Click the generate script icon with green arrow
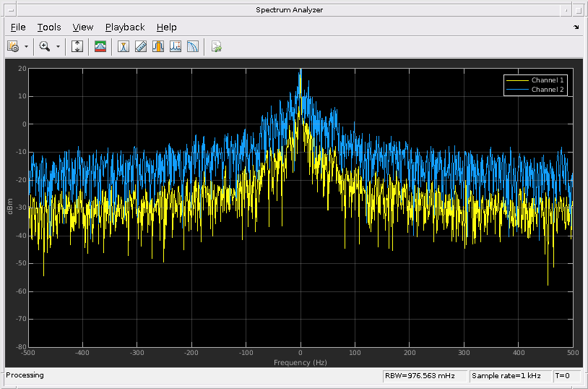This screenshot has height=389, width=588. pos(216,46)
